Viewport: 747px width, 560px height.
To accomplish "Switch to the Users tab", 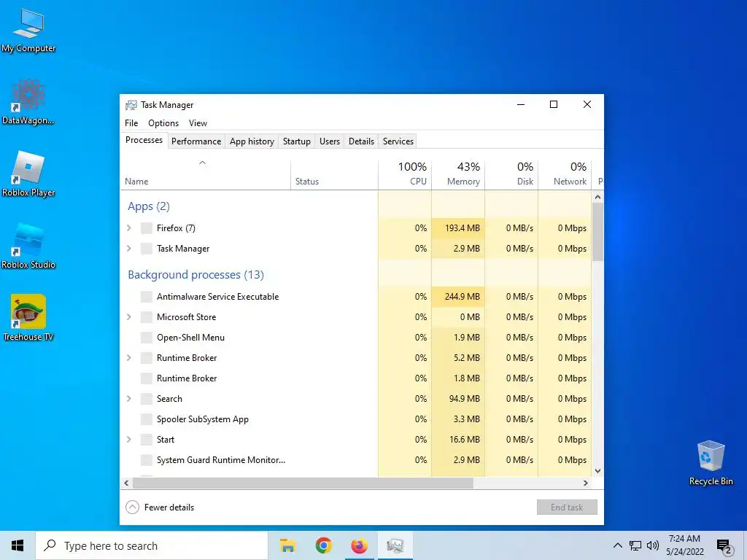I will [330, 141].
